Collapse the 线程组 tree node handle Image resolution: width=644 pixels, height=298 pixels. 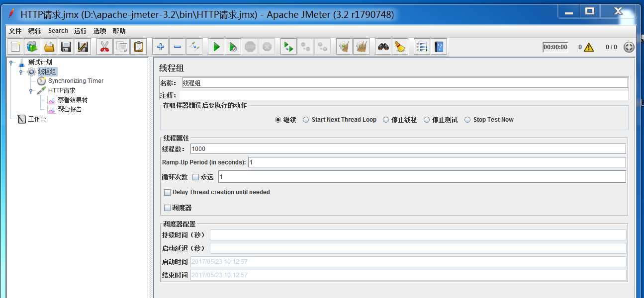[x=21, y=72]
